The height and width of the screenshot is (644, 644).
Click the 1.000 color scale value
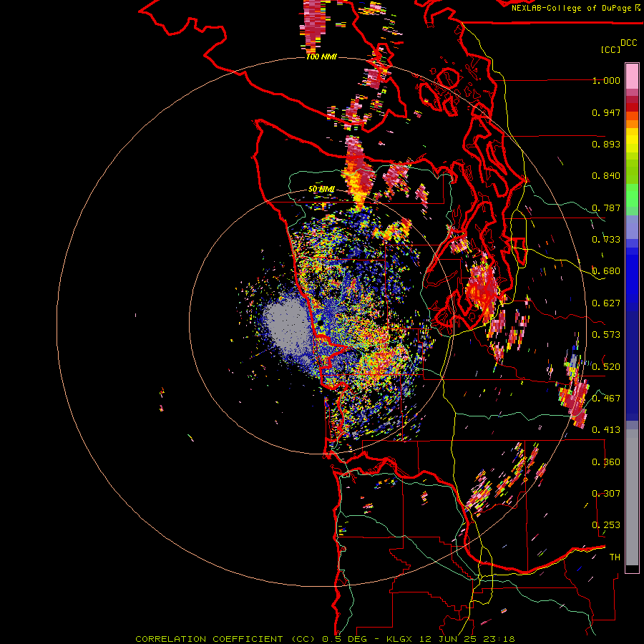click(606, 80)
